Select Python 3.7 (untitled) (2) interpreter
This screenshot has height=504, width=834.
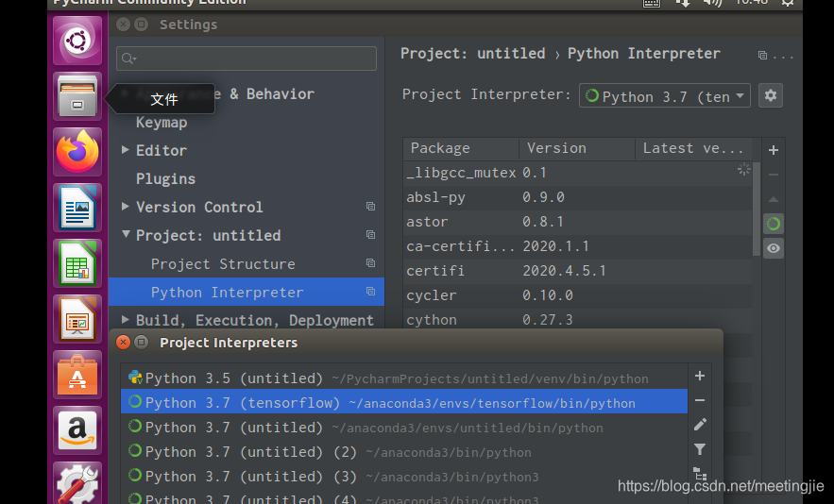(x=404, y=452)
